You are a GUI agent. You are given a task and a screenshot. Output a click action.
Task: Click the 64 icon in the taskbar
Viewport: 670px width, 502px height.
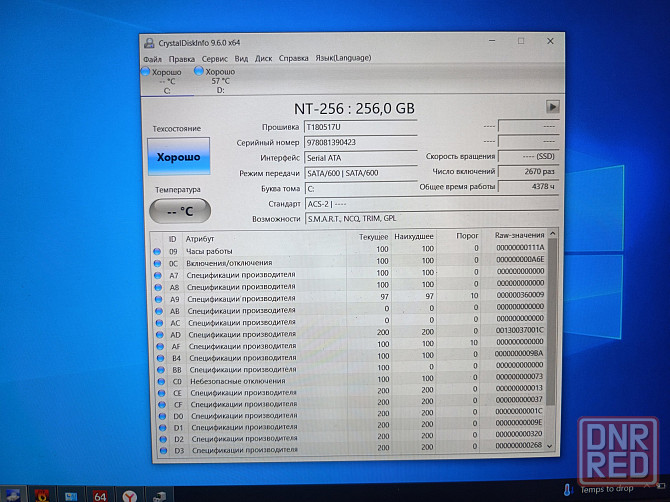(100, 496)
